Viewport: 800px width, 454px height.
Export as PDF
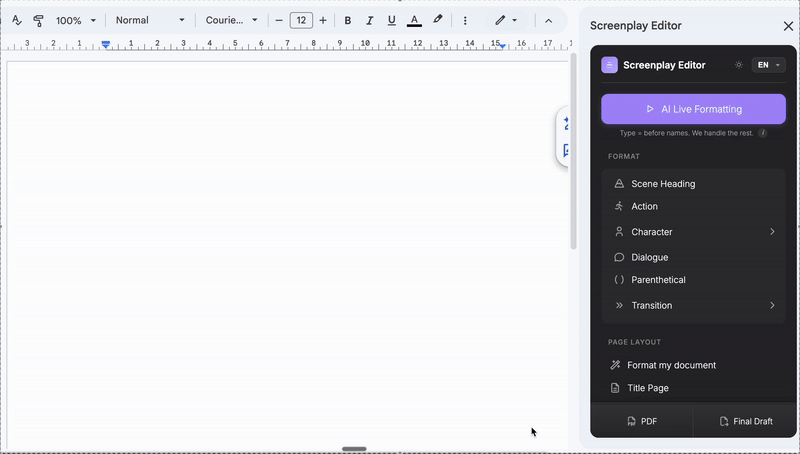click(x=642, y=421)
